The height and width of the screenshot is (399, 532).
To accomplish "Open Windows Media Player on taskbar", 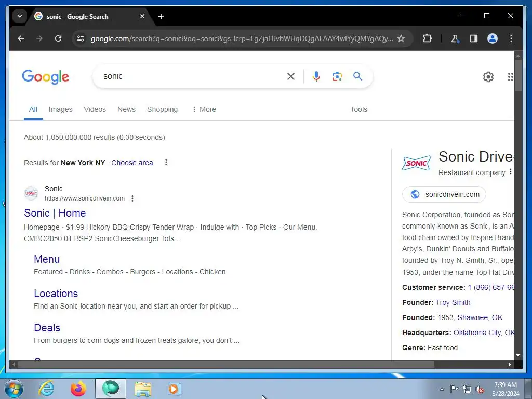I will (x=175, y=389).
